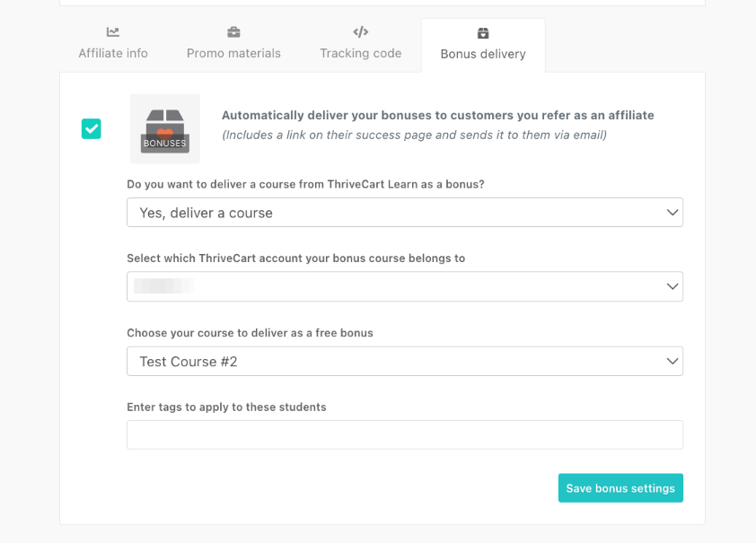Focus the student tags input field
The height and width of the screenshot is (543, 756).
click(x=404, y=435)
